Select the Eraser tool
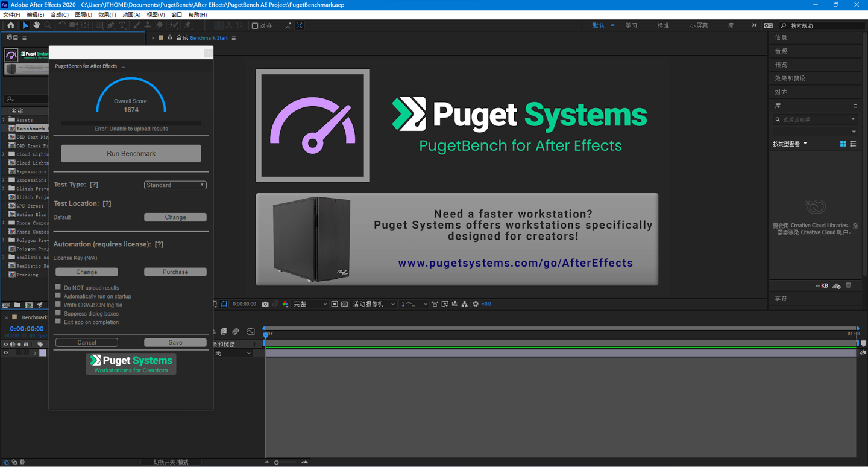Screen dimensions: 868x467 pos(159,25)
